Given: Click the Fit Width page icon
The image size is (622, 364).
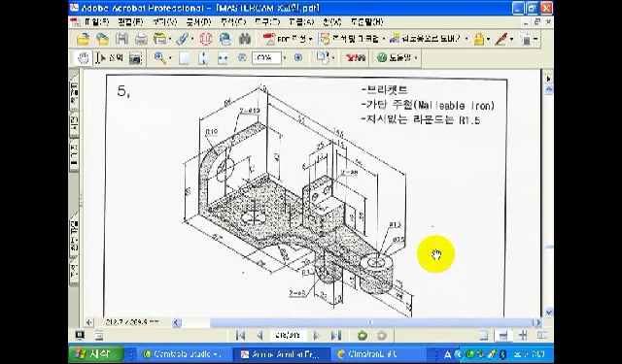Looking at the screenshot, I should 223,58.
